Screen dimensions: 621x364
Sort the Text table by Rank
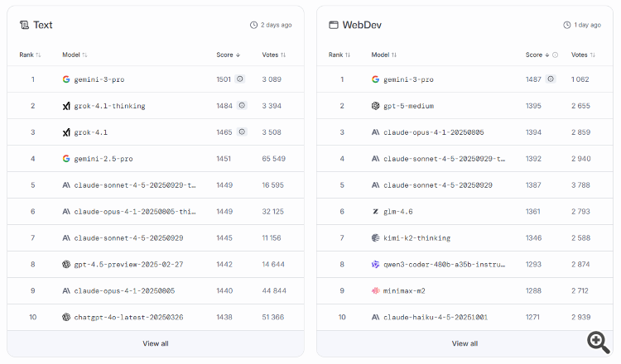coord(31,55)
